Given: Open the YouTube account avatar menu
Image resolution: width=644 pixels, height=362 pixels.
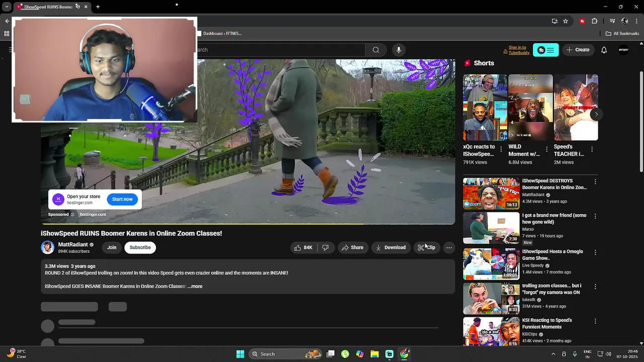Looking at the screenshot, I should [623, 50].
